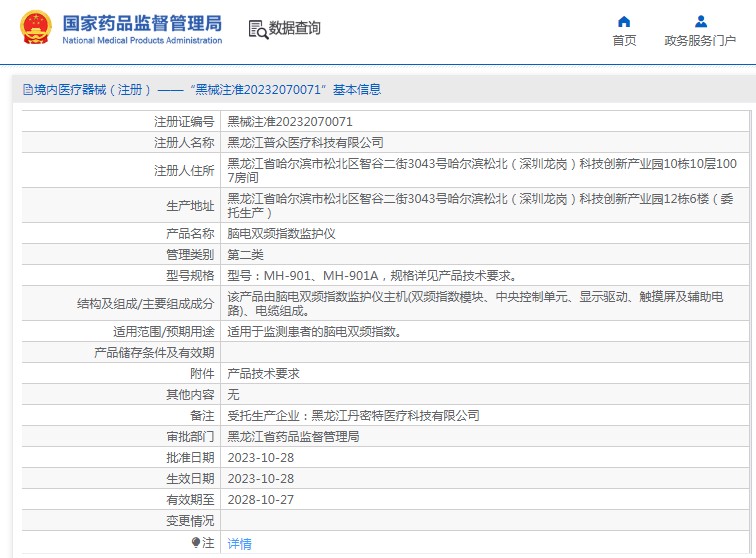Viewport: 756px width, 558px height.
Task: Click the 变更情况 label
Action: click(190, 521)
